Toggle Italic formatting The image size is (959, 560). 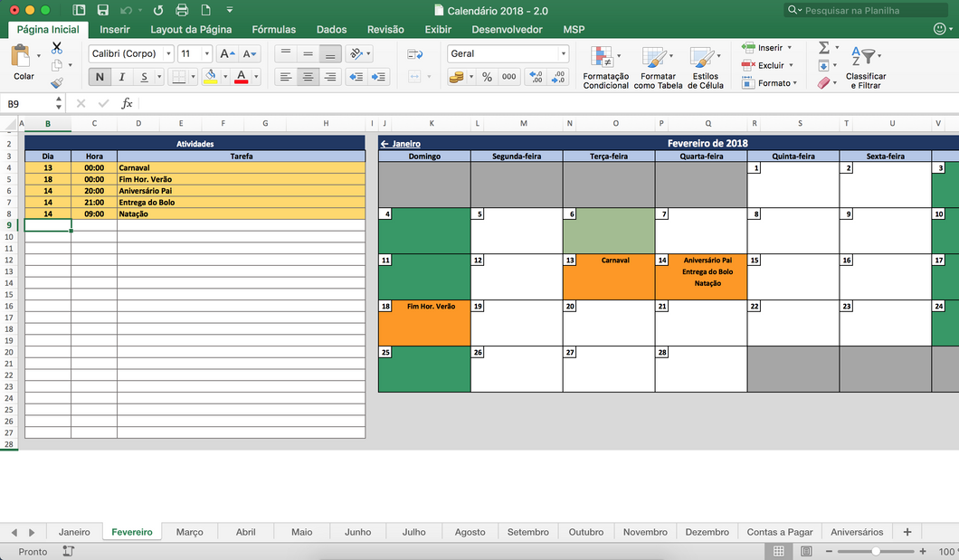122,77
